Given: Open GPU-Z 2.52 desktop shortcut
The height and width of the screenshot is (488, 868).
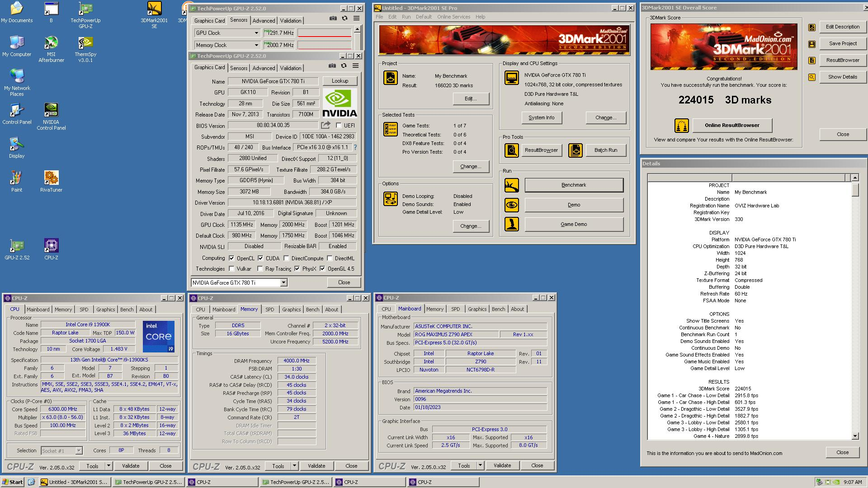Looking at the screenshot, I should pyautogui.click(x=17, y=249).
